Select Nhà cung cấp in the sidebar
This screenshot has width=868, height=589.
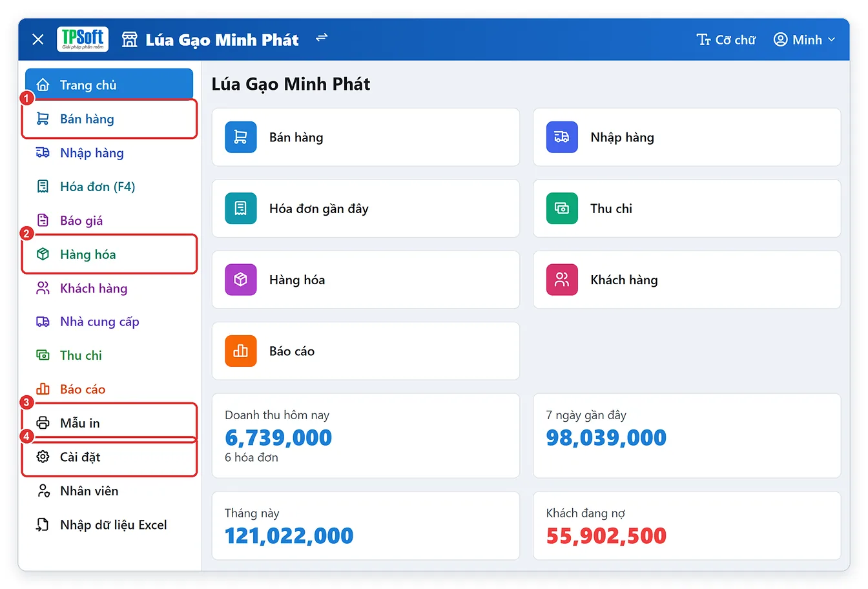click(109, 322)
